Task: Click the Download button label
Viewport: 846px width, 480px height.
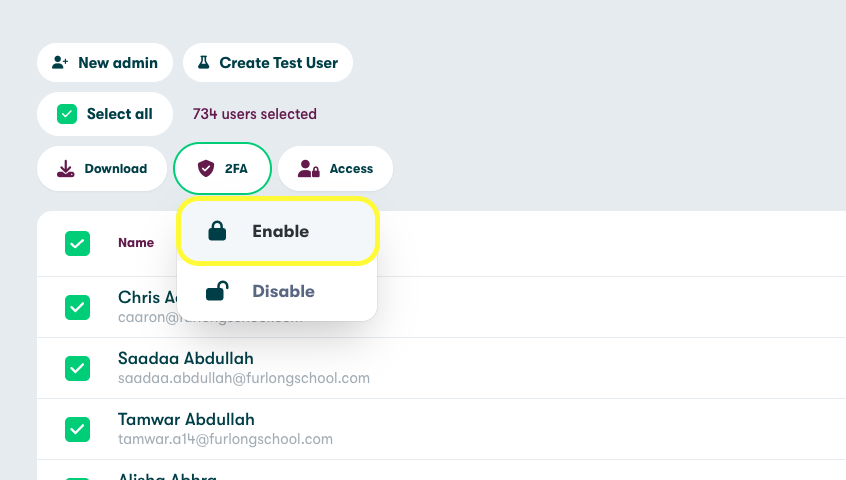Action: point(116,169)
